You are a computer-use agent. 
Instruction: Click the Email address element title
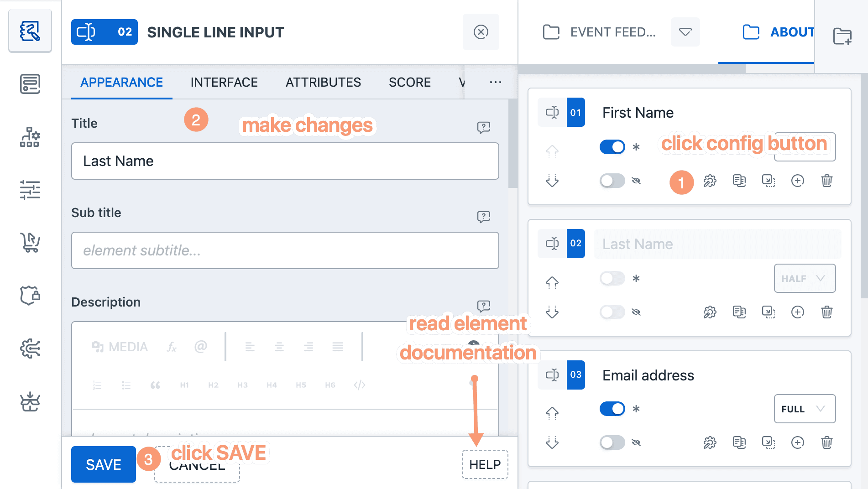pos(648,375)
